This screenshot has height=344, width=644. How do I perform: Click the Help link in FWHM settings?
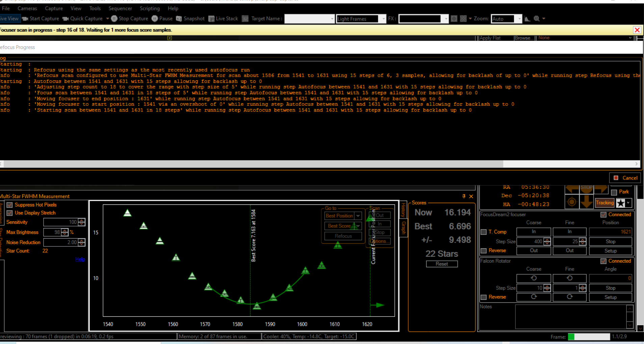(x=80, y=259)
